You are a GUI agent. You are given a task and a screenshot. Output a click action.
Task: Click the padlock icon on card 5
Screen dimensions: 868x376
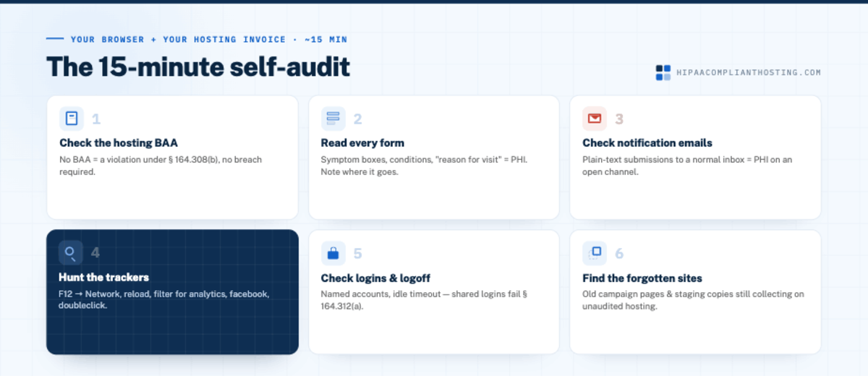click(x=333, y=253)
